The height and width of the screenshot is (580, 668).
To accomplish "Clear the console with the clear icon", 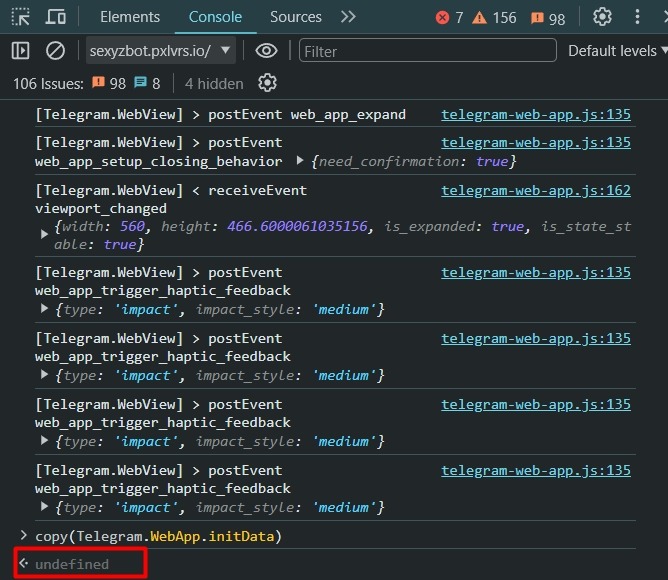I will [x=56, y=51].
